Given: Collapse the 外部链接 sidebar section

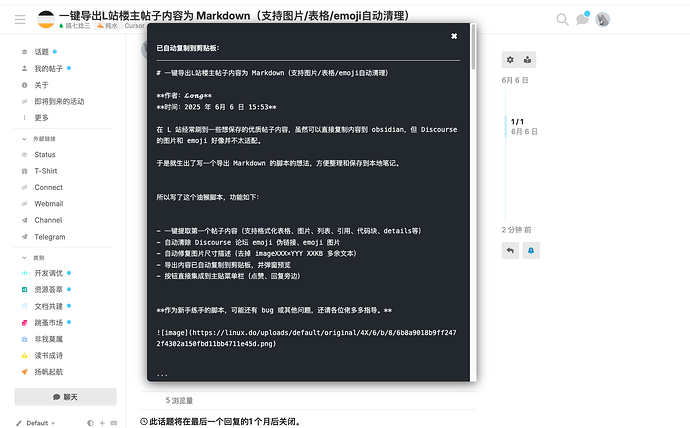Looking at the screenshot, I should [x=40, y=139].
